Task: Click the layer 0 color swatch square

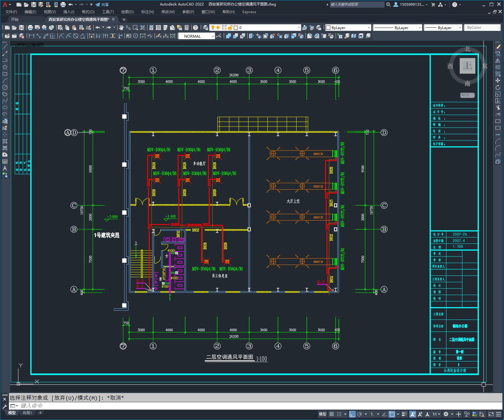Action: tap(236, 28)
